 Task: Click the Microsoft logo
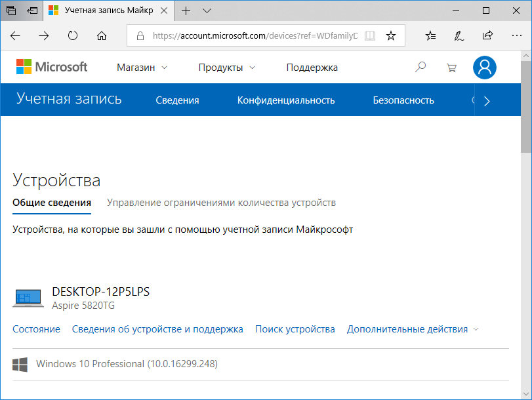[52, 67]
